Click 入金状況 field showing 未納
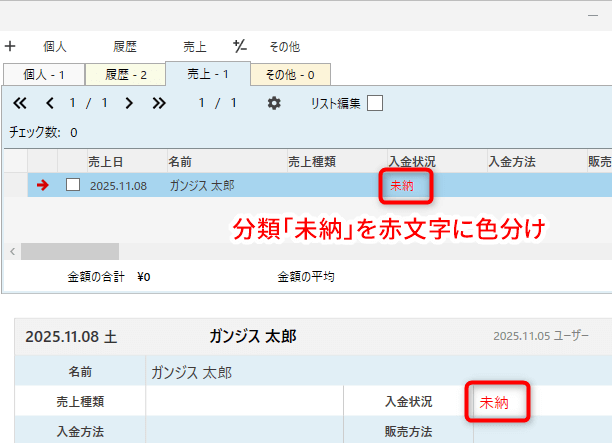The height and width of the screenshot is (443, 612). [495, 402]
